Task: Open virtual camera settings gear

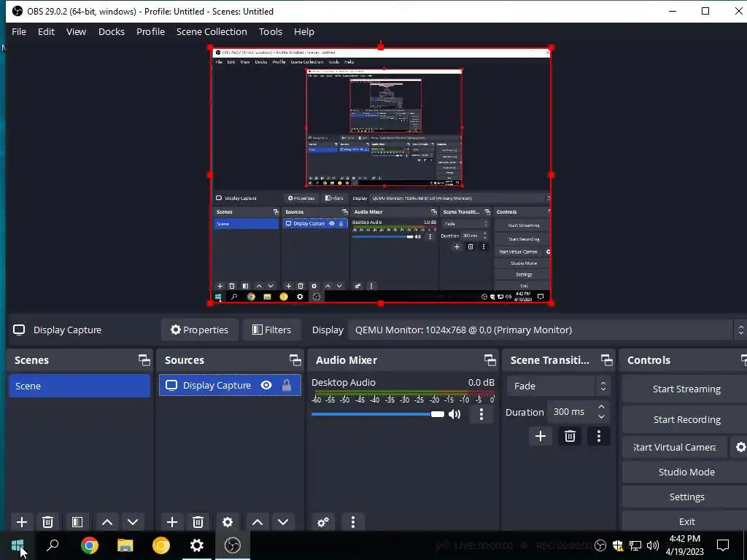Action: [x=740, y=447]
